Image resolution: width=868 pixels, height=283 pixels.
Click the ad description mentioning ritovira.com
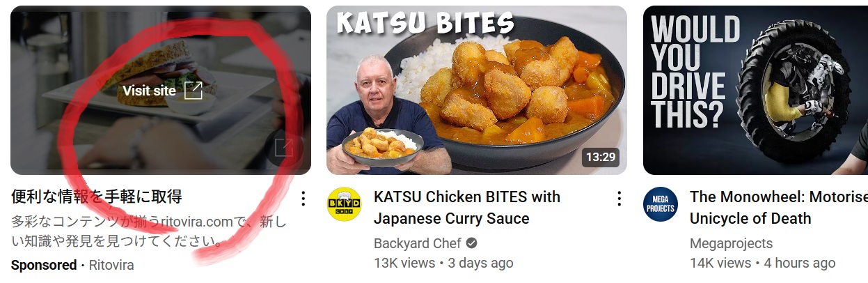click(149, 232)
